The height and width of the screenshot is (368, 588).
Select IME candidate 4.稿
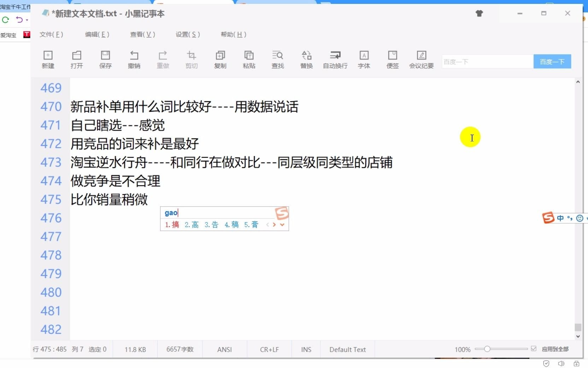(231, 225)
